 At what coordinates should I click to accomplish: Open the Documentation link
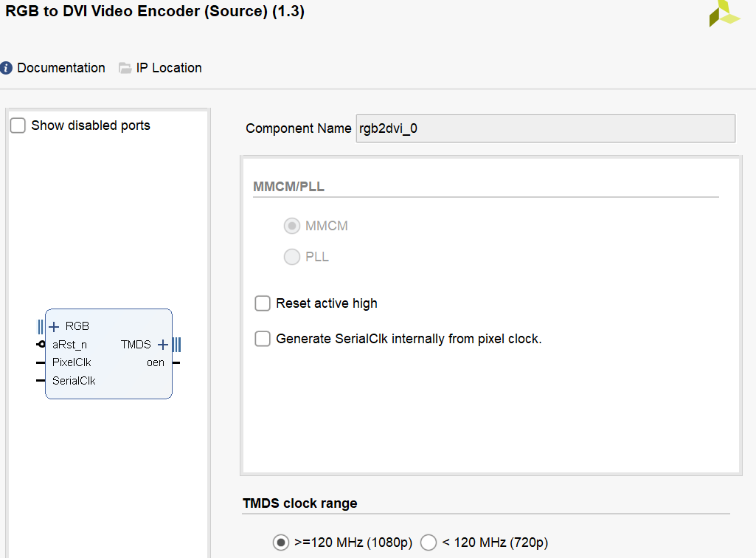(x=61, y=68)
